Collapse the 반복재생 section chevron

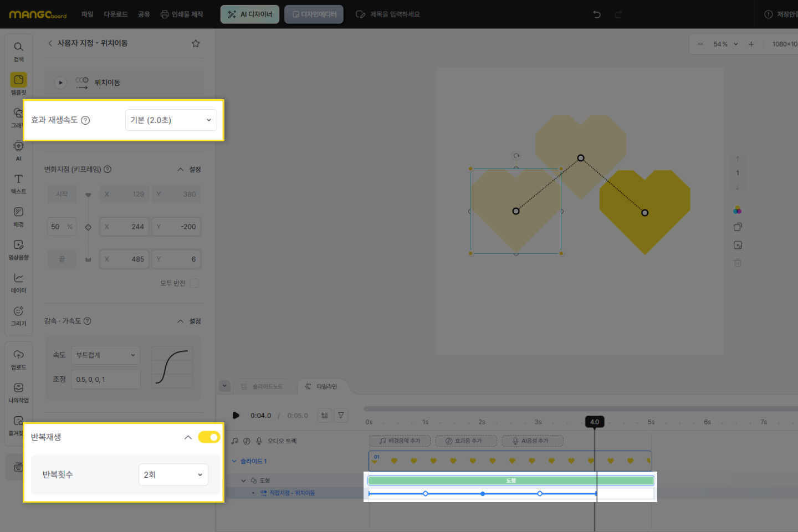click(188, 437)
